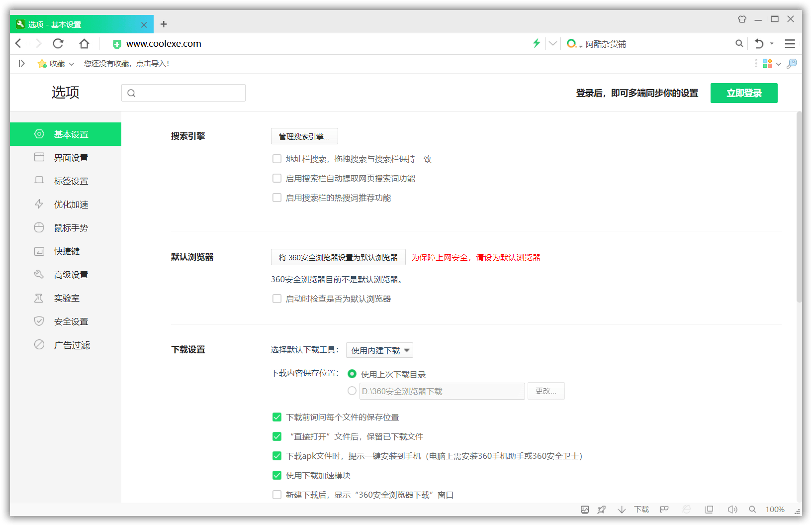
Task: Enable 启用搜索栏的热搜词推荐功能 checkbox
Action: pos(277,198)
